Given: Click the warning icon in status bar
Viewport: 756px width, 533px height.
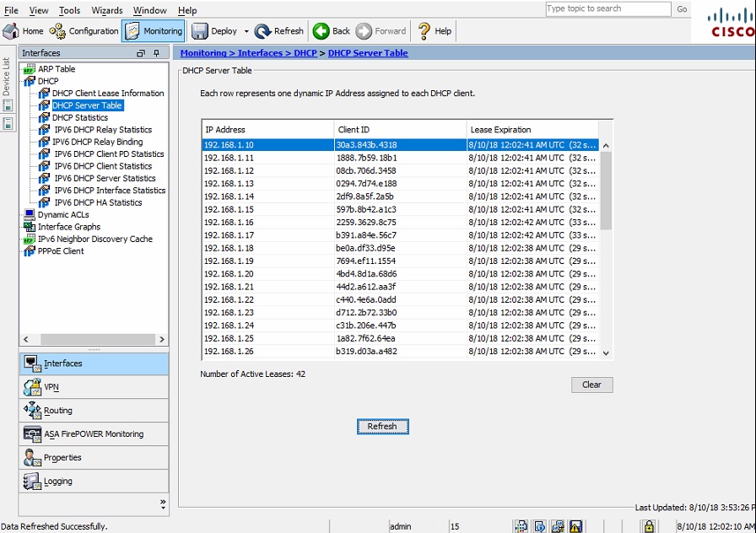Looking at the screenshot, I should [575, 526].
